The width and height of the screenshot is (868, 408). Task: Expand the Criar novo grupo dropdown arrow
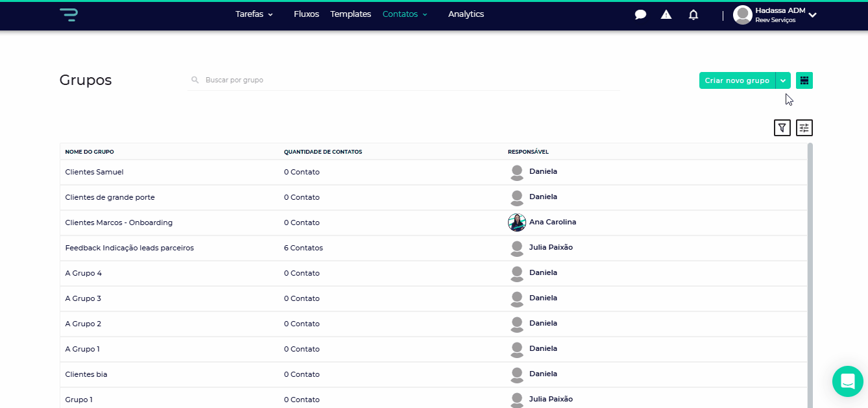coord(784,80)
